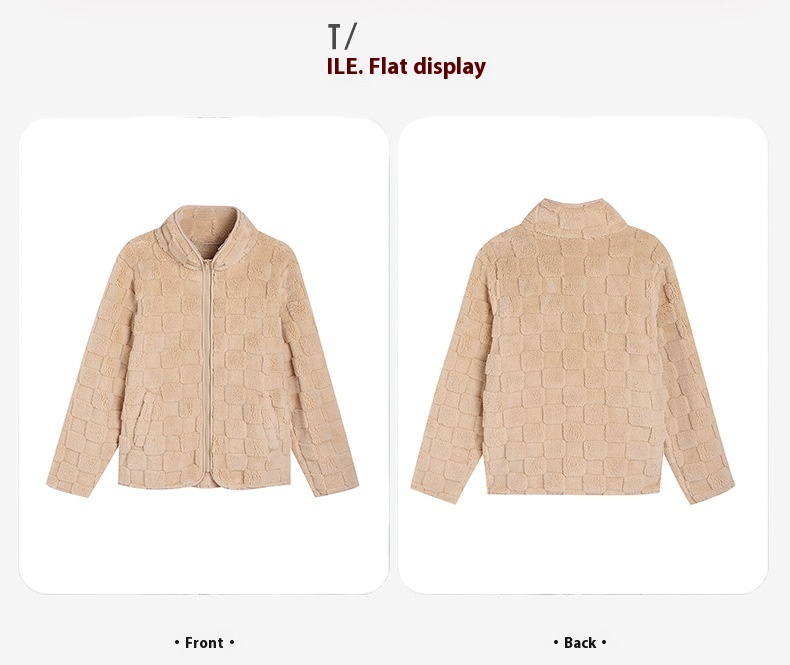Click the white card behind front jacket
Screen dimensions: 790x665
pos(204,356)
